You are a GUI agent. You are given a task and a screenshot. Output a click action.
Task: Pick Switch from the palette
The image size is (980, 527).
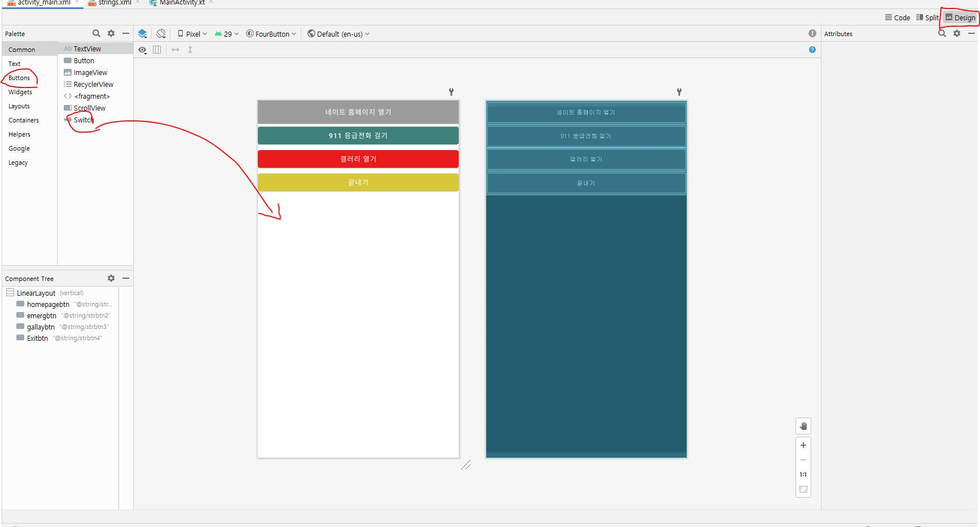click(x=95, y=120)
